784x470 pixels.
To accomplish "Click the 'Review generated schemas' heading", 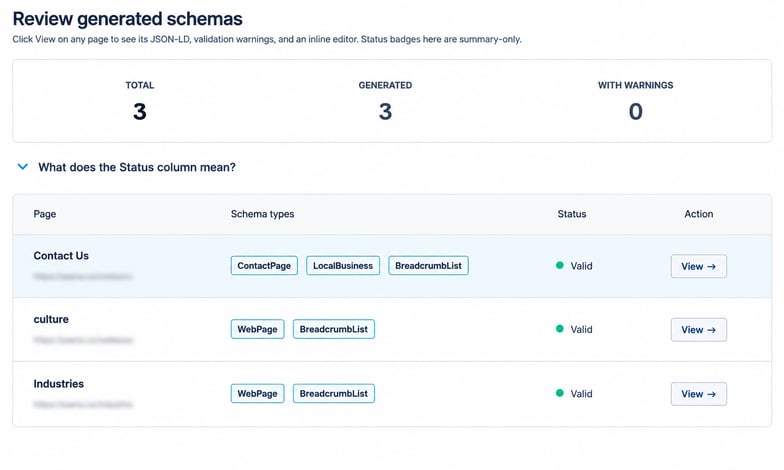I will click(x=128, y=18).
